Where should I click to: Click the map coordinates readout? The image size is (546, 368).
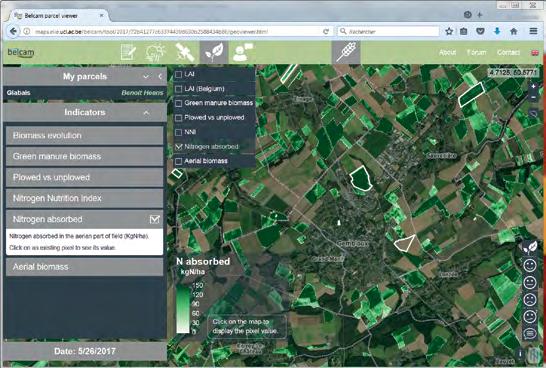click(513, 72)
